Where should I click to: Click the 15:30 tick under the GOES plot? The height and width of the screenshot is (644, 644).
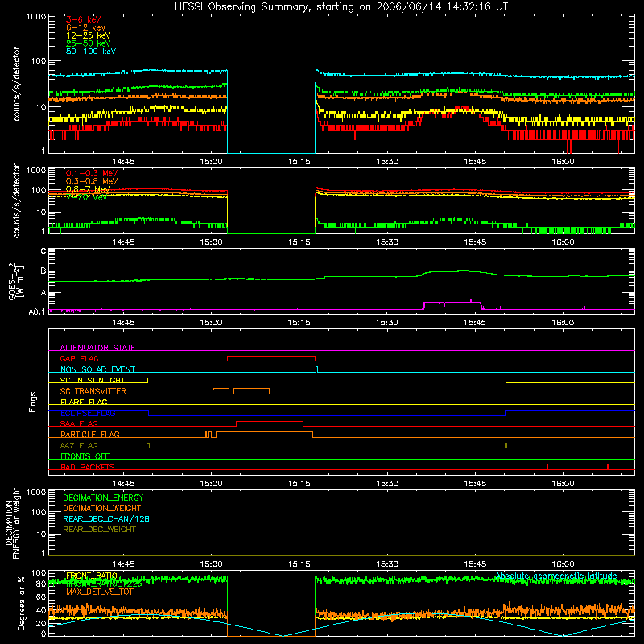387,323
